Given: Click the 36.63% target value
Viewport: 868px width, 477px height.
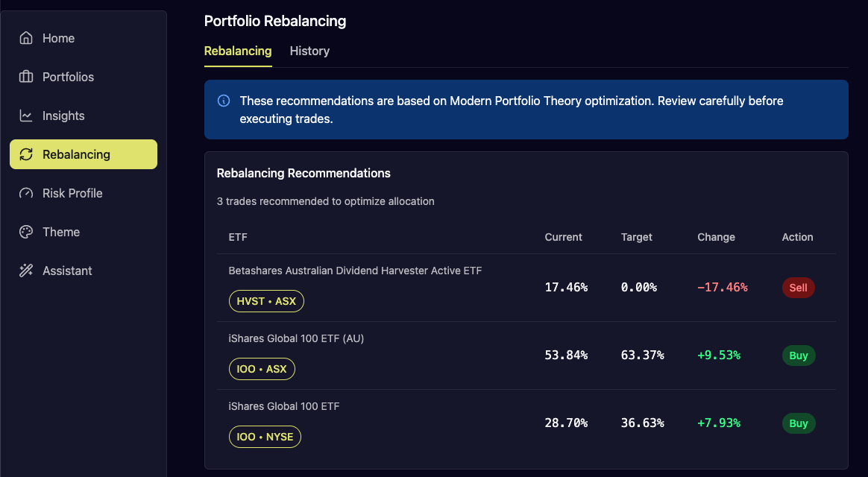Looking at the screenshot, I should [x=643, y=423].
